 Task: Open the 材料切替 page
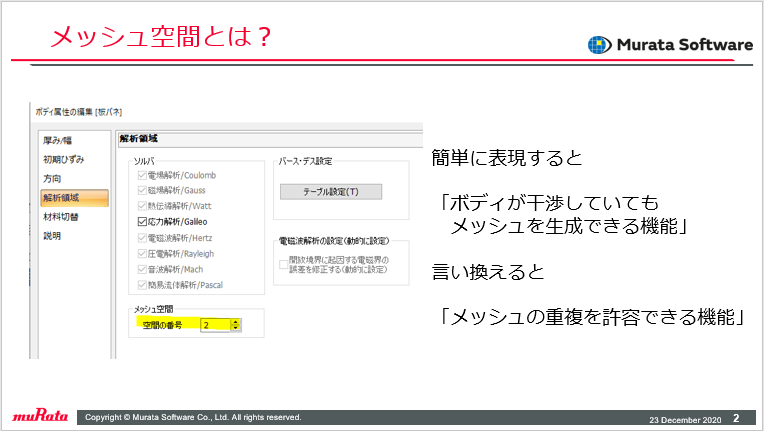click(61, 217)
